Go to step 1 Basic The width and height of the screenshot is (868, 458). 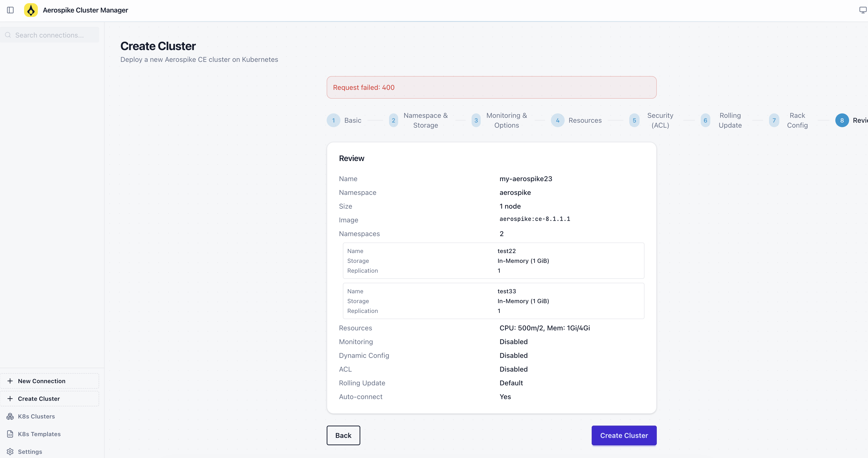(x=333, y=120)
